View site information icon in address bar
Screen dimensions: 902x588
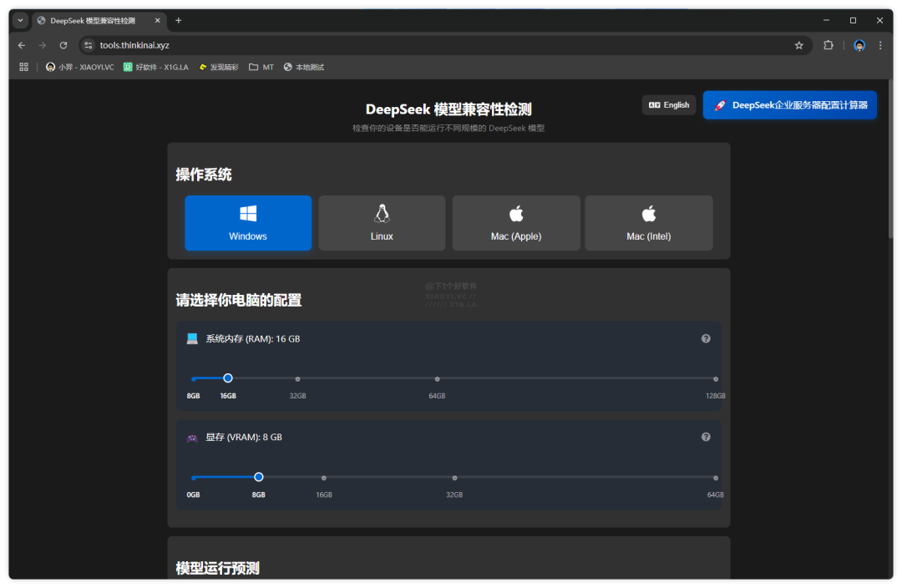coord(88,45)
